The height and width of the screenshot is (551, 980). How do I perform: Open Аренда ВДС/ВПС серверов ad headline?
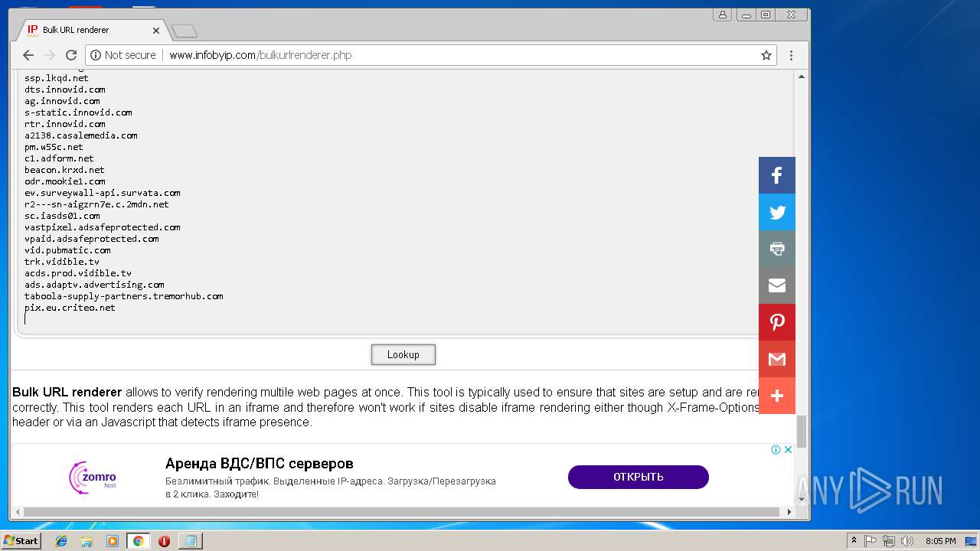[260, 464]
